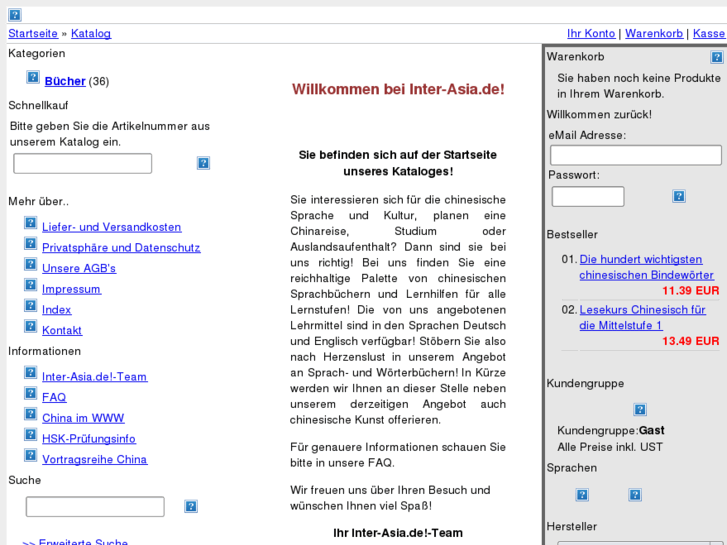Viewport: 727px width, 545px height.
Task: Click the Warenkorb box header icon
Action: [x=717, y=57]
